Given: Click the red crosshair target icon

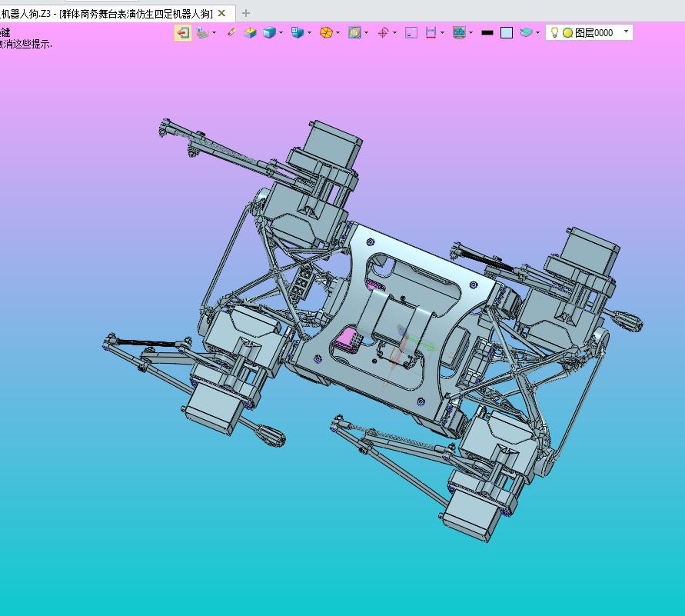Looking at the screenshot, I should pyautogui.click(x=383, y=33).
